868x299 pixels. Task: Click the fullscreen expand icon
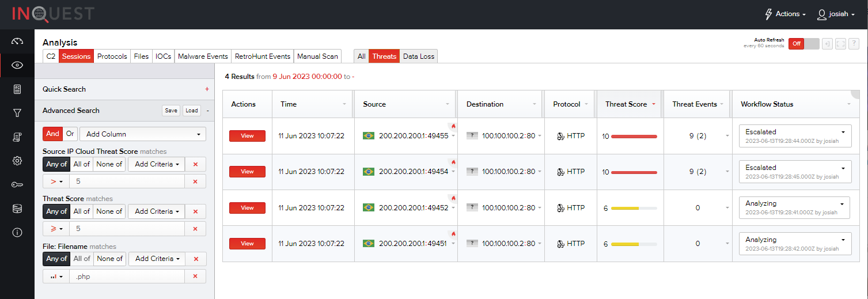pyautogui.click(x=840, y=44)
